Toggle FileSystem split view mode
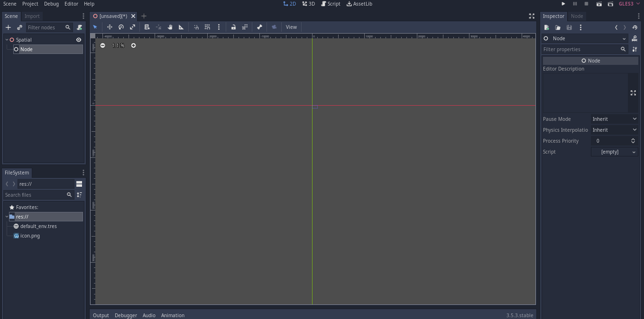Image resolution: width=644 pixels, height=319 pixels. click(79, 184)
